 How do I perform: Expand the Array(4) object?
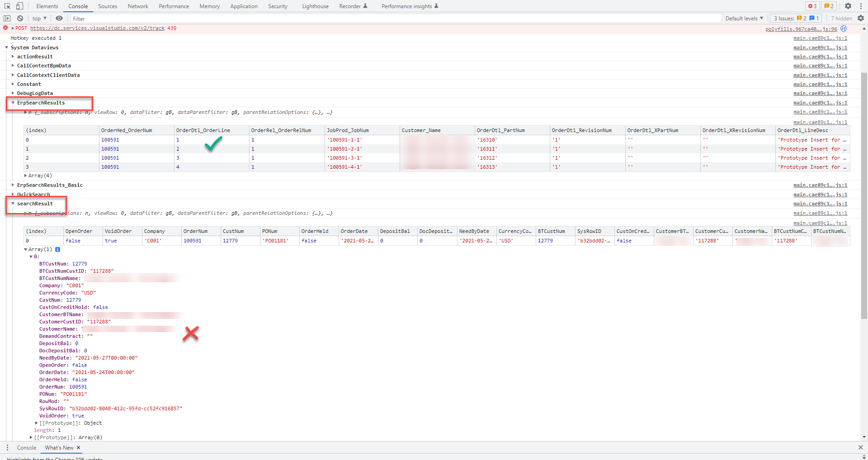[25, 175]
